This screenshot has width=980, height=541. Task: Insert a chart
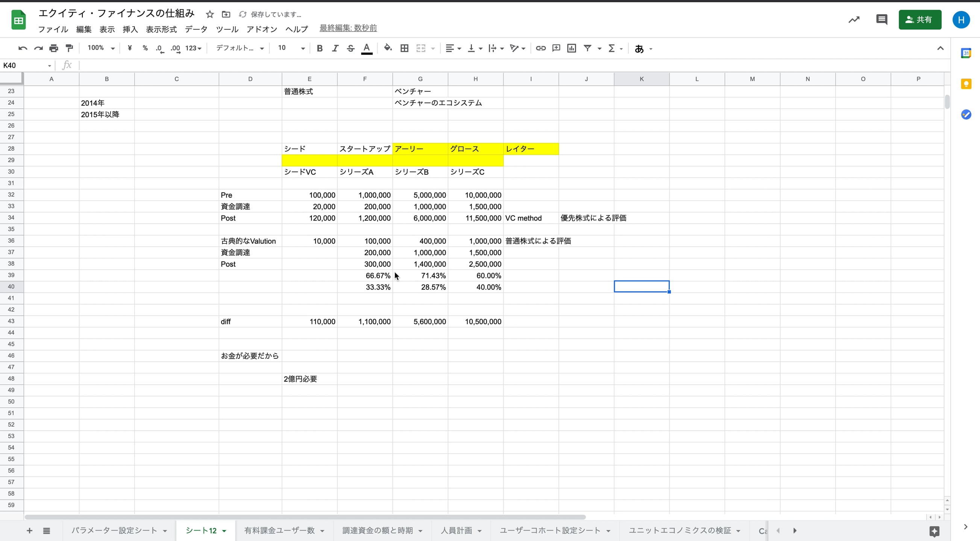(572, 48)
